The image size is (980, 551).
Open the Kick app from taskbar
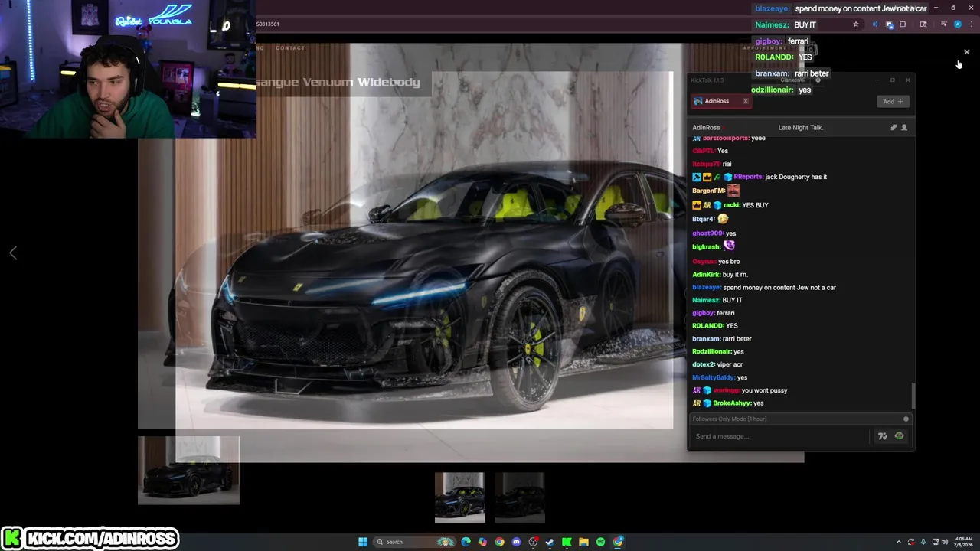(x=567, y=542)
